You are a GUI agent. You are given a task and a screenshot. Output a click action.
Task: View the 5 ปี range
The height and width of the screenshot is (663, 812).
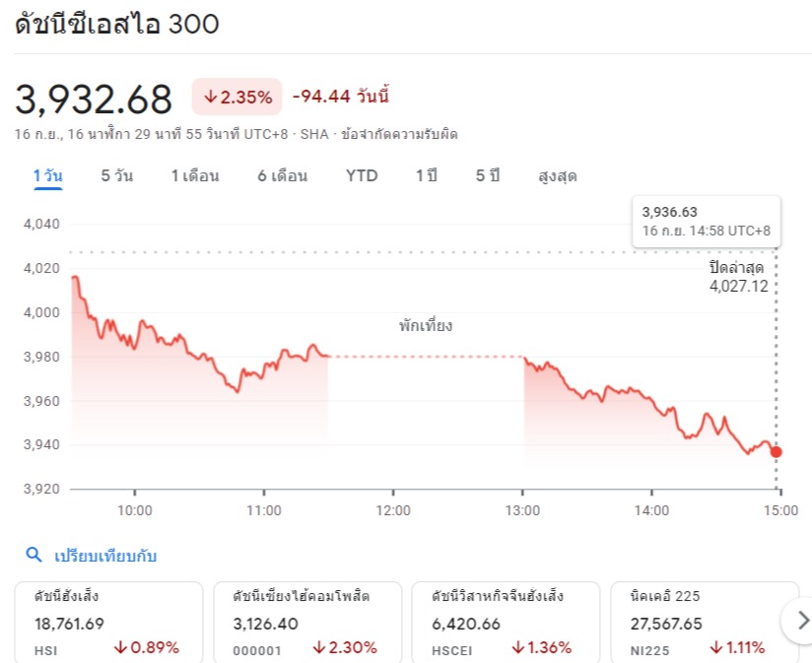tap(488, 176)
